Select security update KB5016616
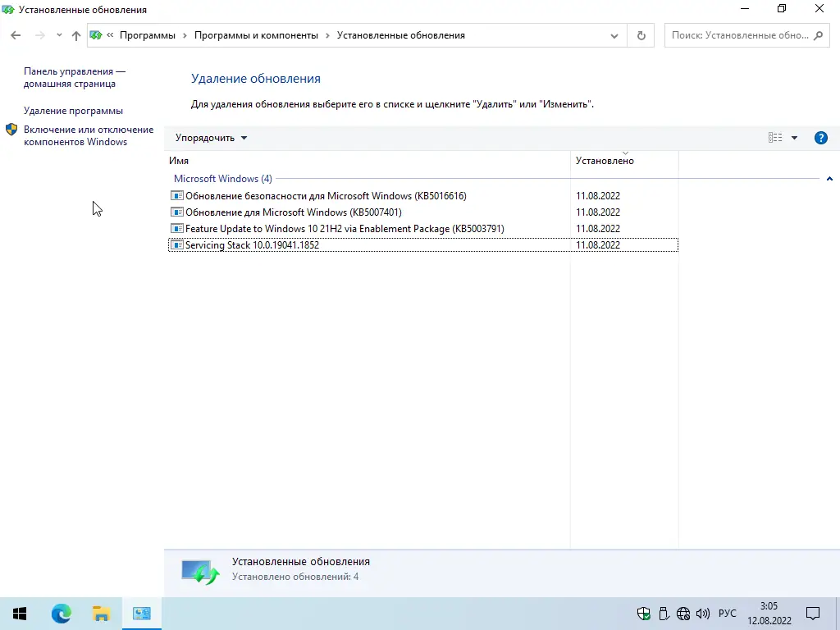Screen dimensions: 840x630 click(423, 196)
